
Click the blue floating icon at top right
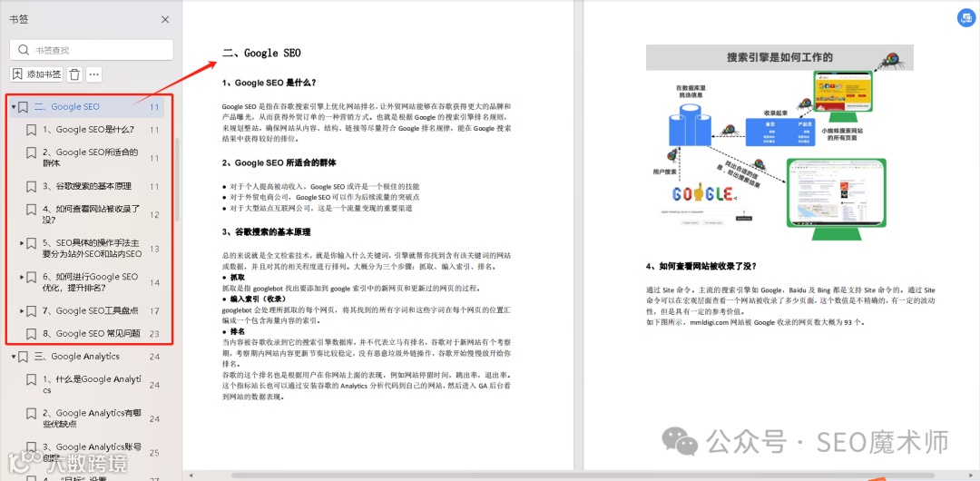[x=965, y=19]
